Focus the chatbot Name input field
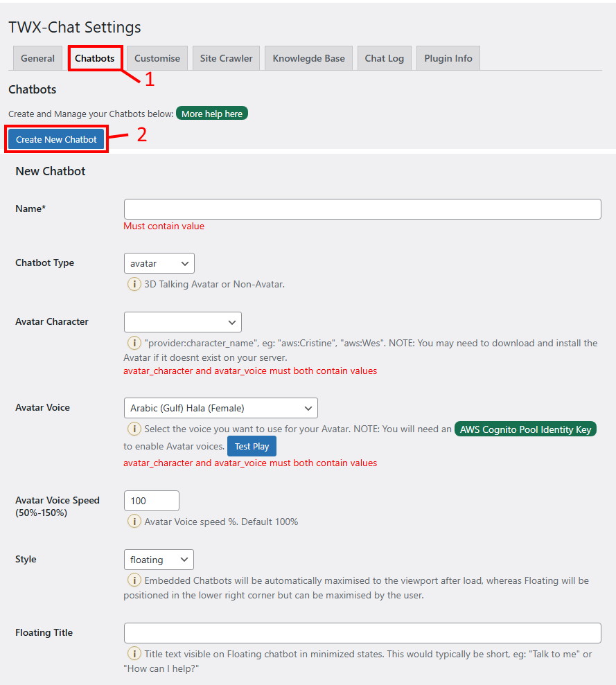Viewport: 616px width, 685px height. tap(362, 209)
